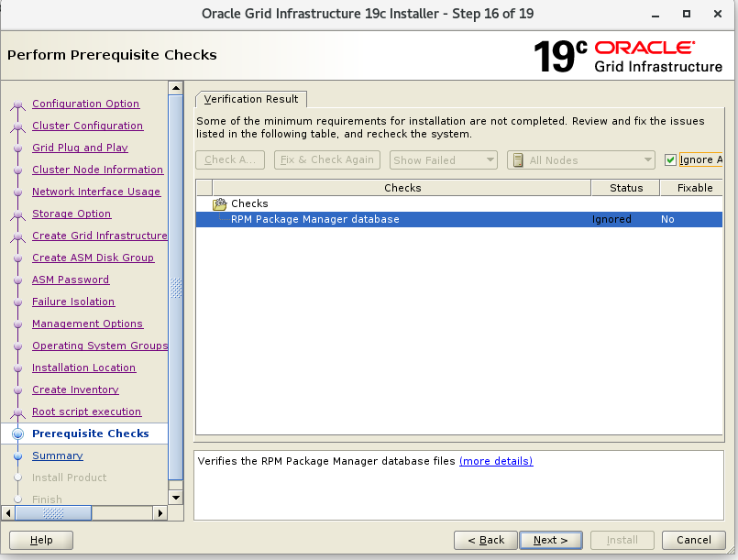Click the disabled Install button
738x560 pixels.
[x=622, y=540]
